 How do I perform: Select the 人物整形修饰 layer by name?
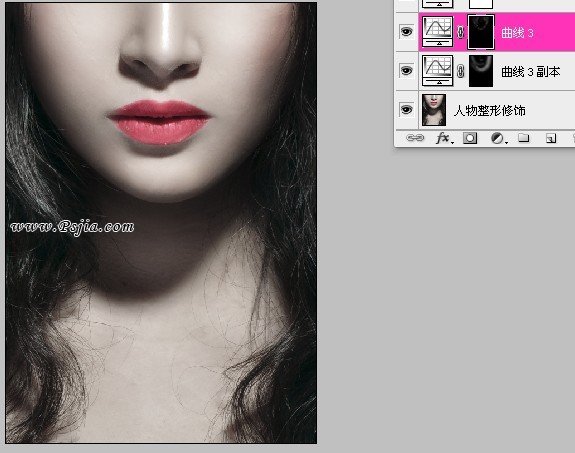[490, 110]
